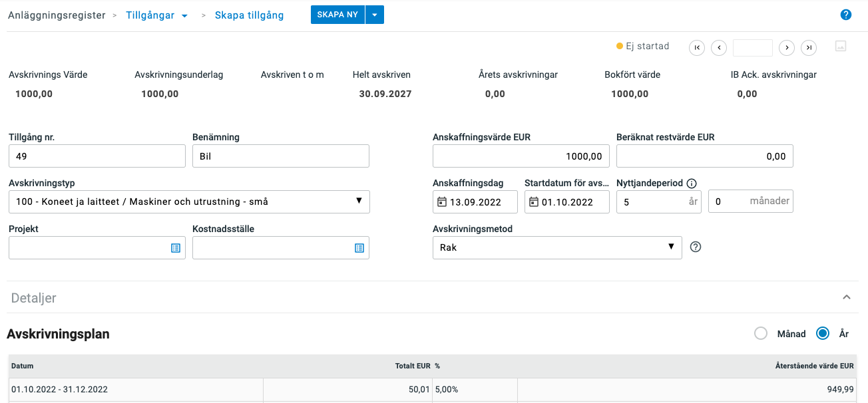Image resolution: width=868 pixels, height=403 pixels.
Task: Click row date 01.10.2022 - 31.12.2022
Action: tap(59, 390)
